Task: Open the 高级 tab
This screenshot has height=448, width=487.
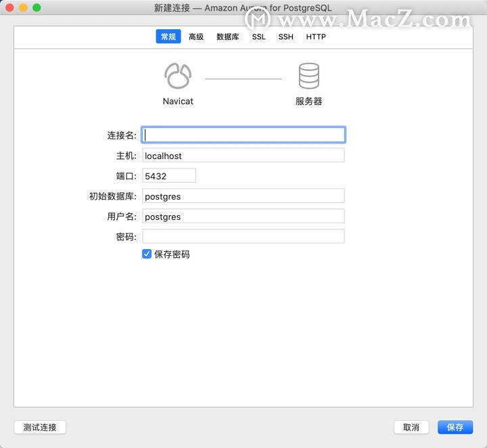Action: point(196,37)
